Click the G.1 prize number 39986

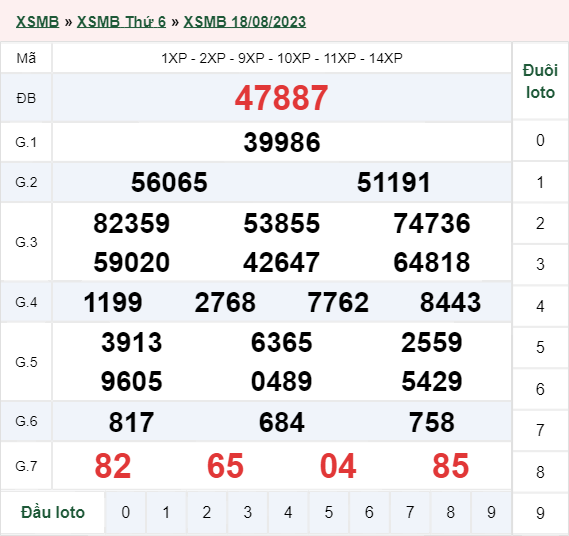point(282,142)
